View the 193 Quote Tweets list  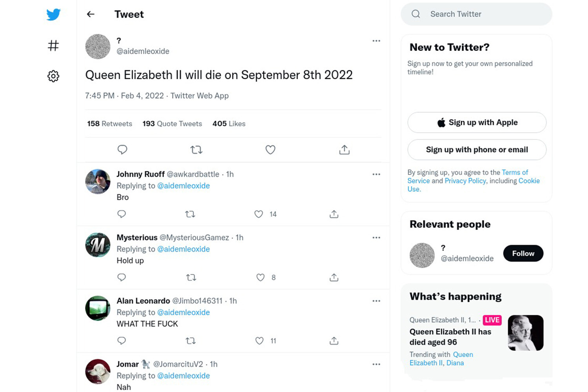click(x=172, y=123)
